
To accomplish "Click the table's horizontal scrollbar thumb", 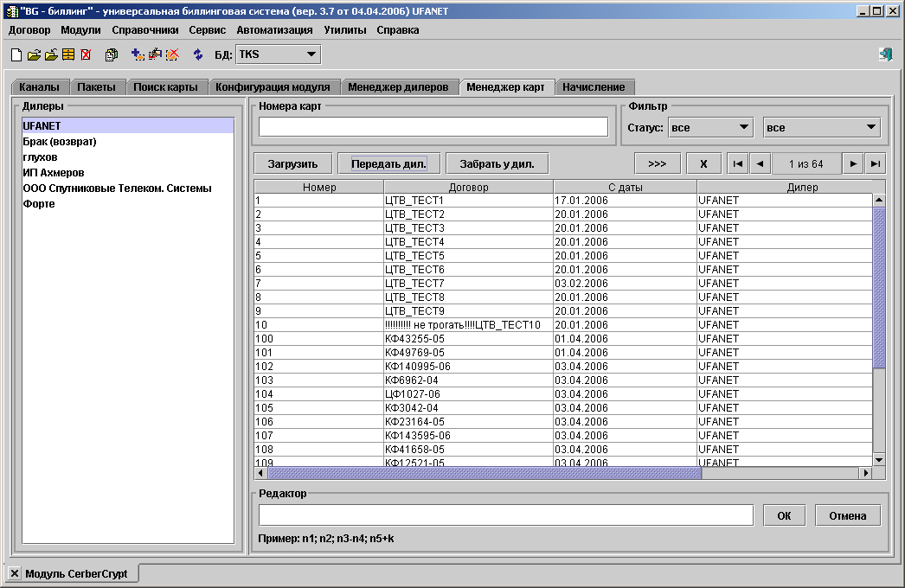I will [485, 473].
